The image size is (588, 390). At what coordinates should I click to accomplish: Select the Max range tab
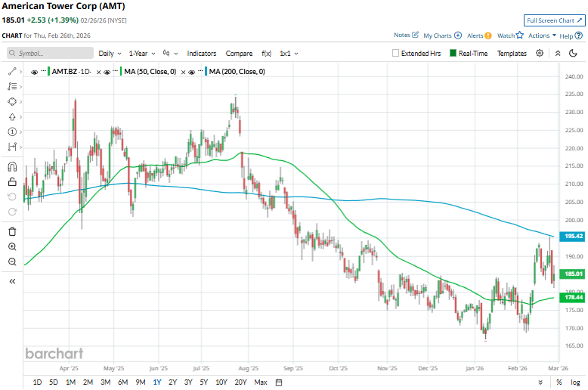[x=261, y=382]
